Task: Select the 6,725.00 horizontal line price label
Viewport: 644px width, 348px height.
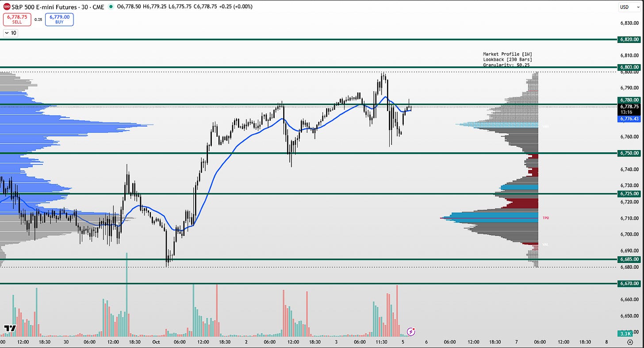Action: [x=629, y=193]
